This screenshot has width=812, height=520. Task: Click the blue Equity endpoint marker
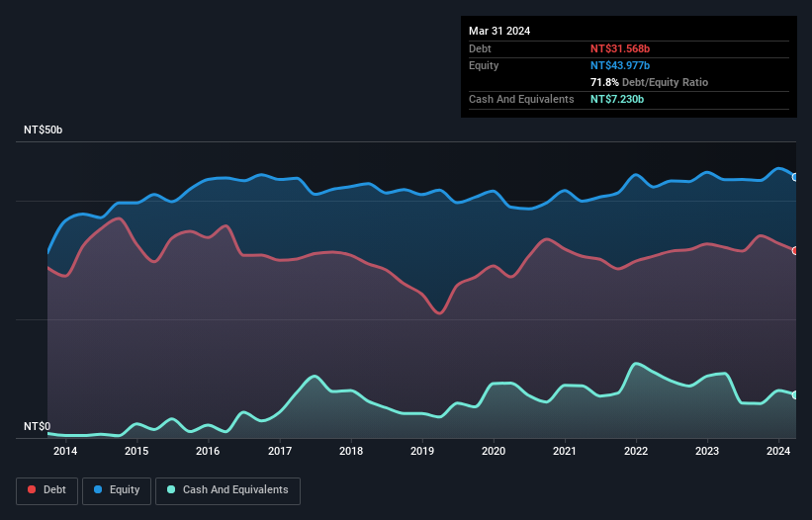pos(795,177)
